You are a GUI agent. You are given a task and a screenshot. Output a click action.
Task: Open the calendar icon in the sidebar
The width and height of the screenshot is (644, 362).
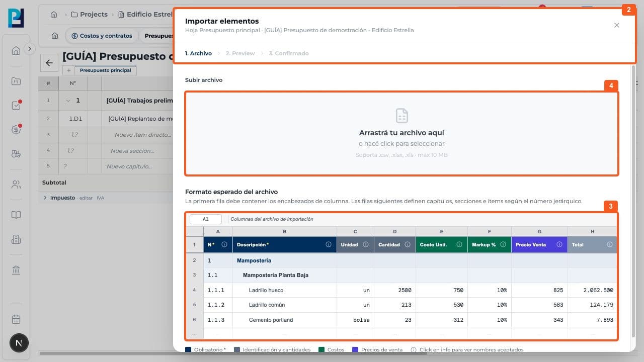click(x=16, y=319)
